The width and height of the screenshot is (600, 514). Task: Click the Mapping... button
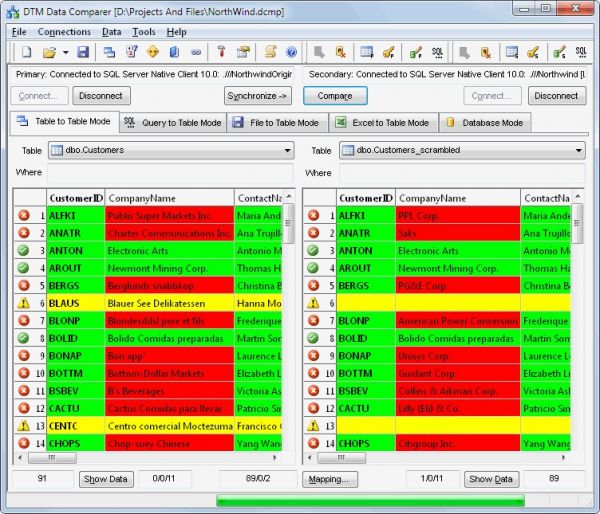(x=328, y=479)
